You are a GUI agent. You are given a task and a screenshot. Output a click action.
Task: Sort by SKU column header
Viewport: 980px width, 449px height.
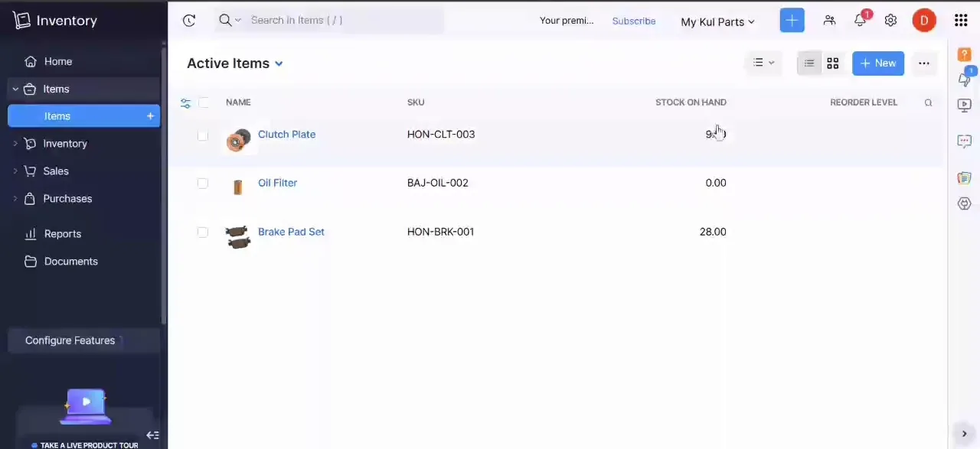tap(416, 102)
